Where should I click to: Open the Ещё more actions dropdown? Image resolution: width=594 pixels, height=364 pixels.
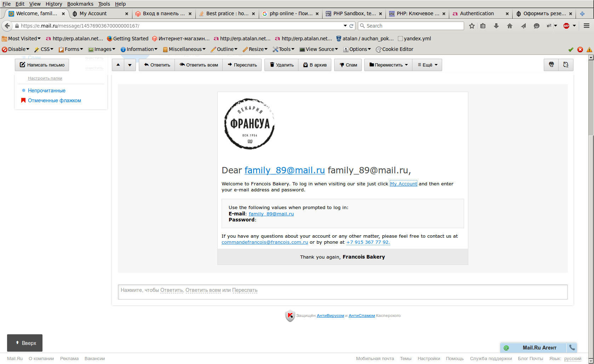coord(427,65)
